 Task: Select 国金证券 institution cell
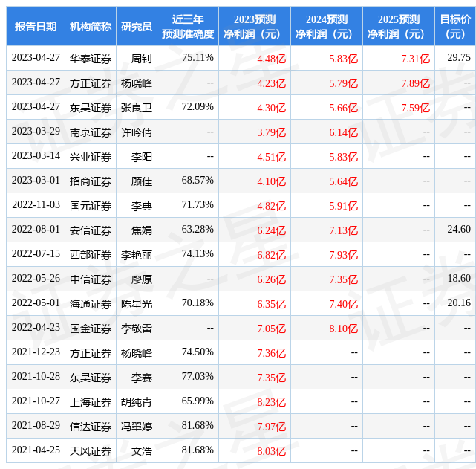[x=91, y=328]
